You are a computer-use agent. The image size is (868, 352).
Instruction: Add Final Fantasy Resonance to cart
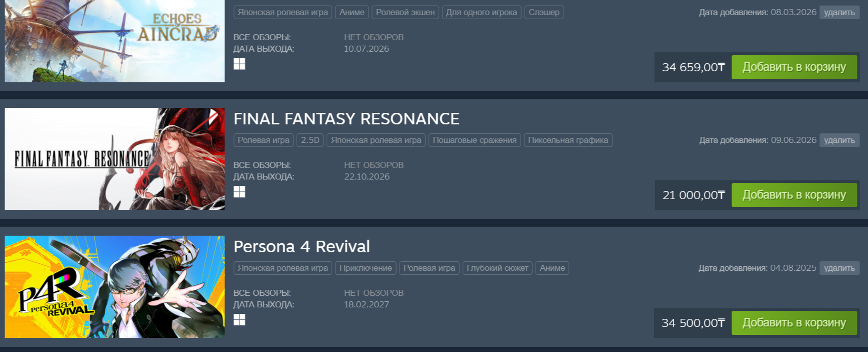pyautogui.click(x=794, y=195)
